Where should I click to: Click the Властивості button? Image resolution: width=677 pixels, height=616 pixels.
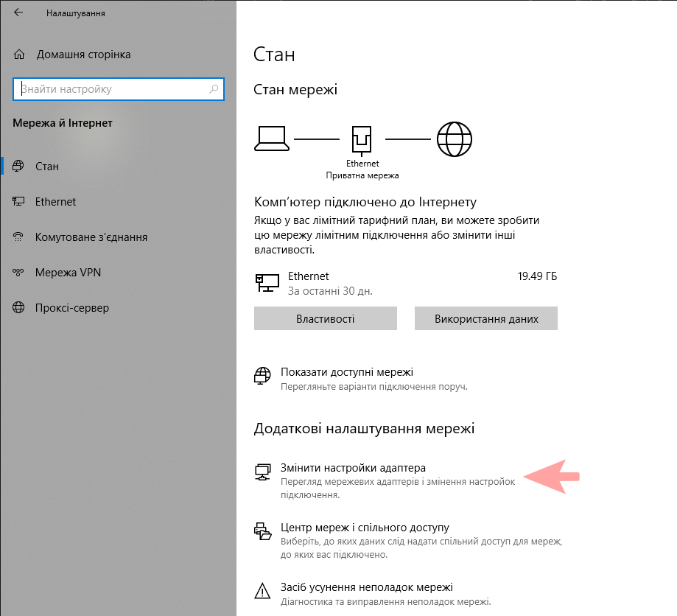tap(325, 318)
